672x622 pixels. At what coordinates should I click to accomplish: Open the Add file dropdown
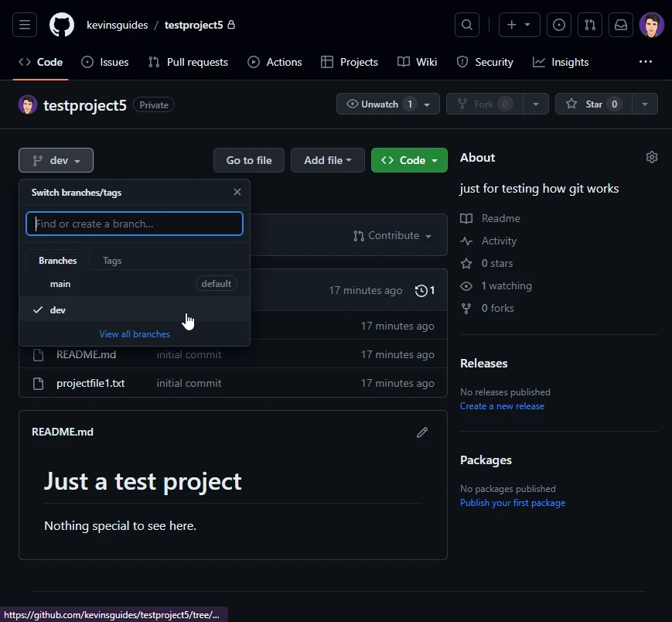click(x=327, y=160)
